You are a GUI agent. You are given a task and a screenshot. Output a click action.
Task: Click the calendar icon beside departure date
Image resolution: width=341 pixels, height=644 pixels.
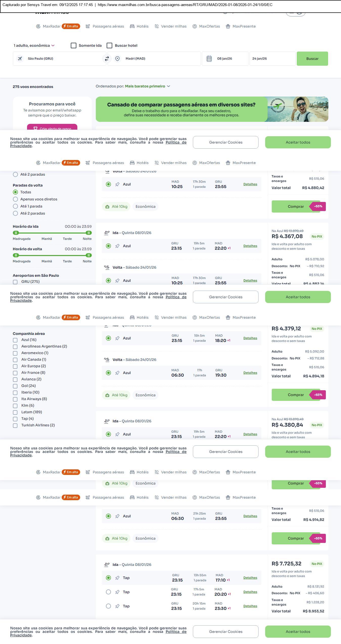point(209,59)
